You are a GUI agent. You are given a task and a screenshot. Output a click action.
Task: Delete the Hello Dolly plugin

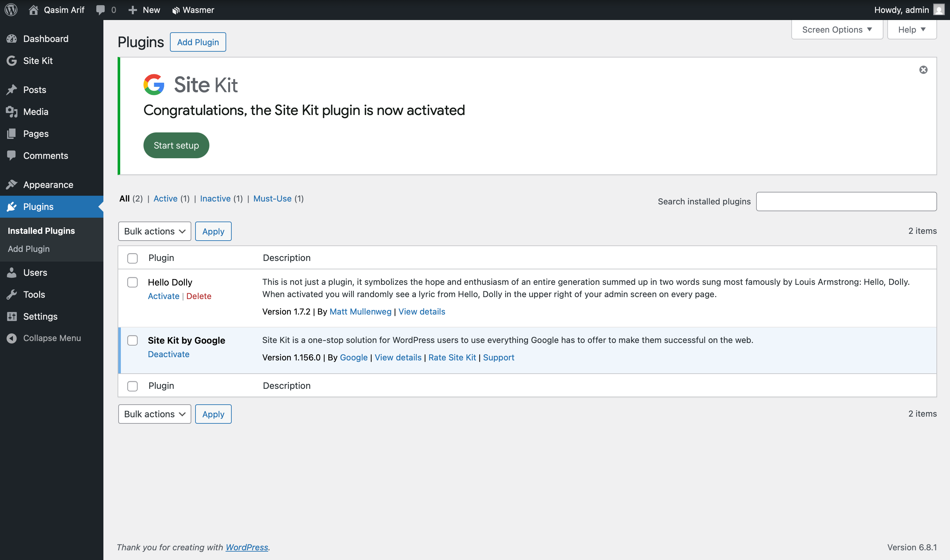pos(199,296)
